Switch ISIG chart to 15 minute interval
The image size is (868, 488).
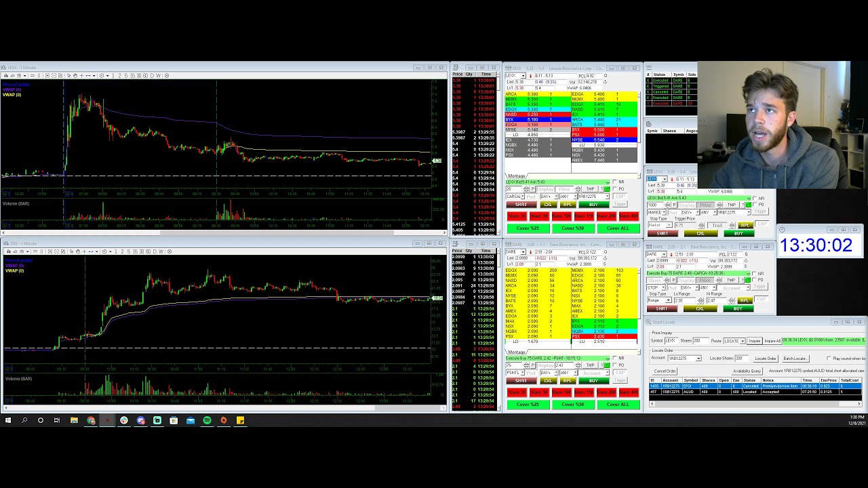pyautogui.click(x=135, y=251)
